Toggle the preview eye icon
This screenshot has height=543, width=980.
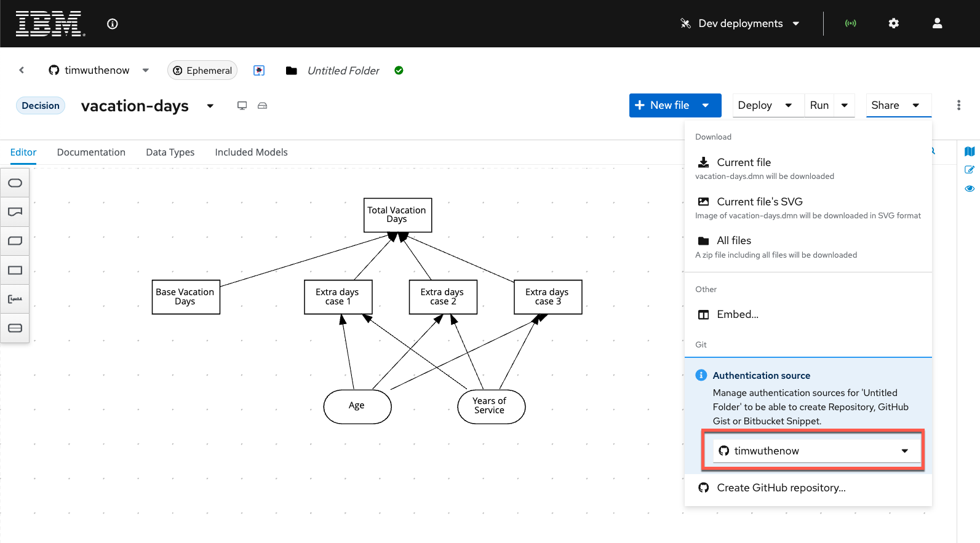[970, 189]
